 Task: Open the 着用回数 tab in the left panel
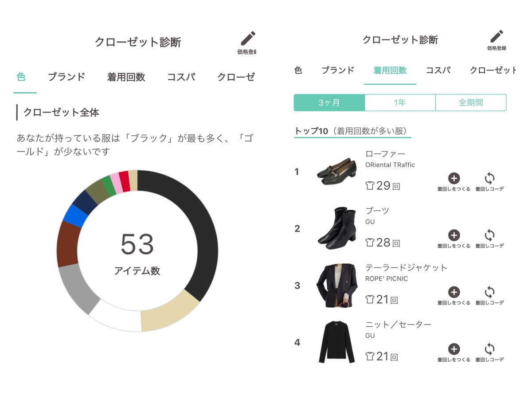pyautogui.click(x=126, y=77)
